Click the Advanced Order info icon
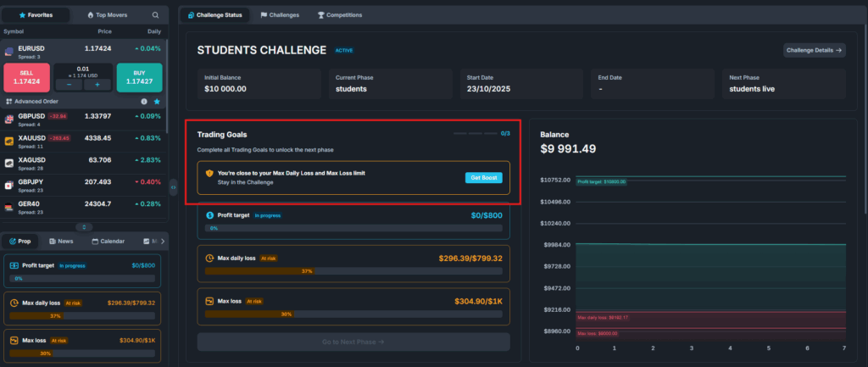Screen dimensions: 868x367 pos(143,102)
